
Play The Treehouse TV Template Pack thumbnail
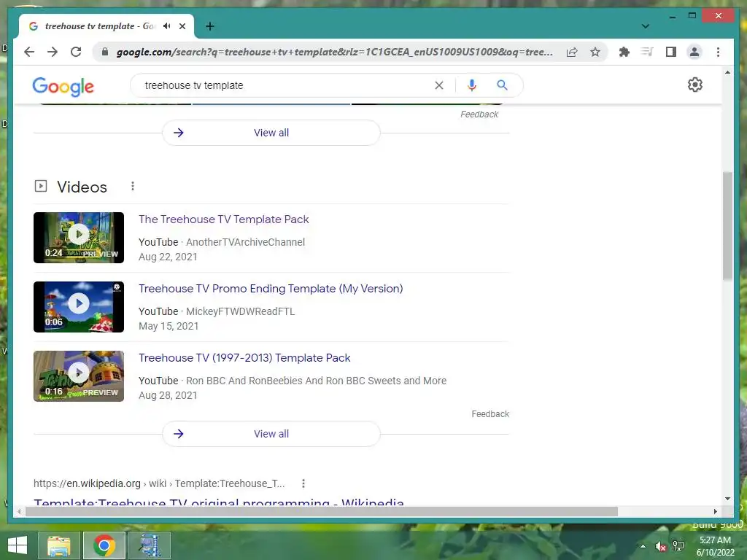pyautogui.click(x=79, y=238)
